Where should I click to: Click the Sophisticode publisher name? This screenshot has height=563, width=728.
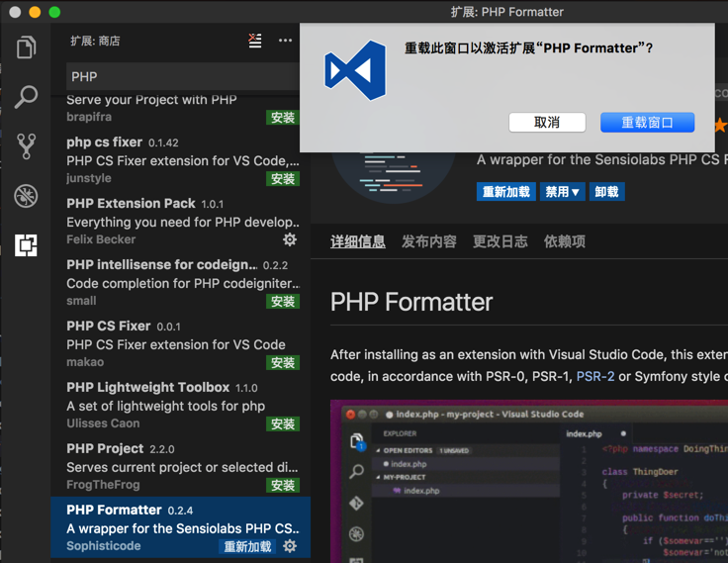[x=104, y=546]
